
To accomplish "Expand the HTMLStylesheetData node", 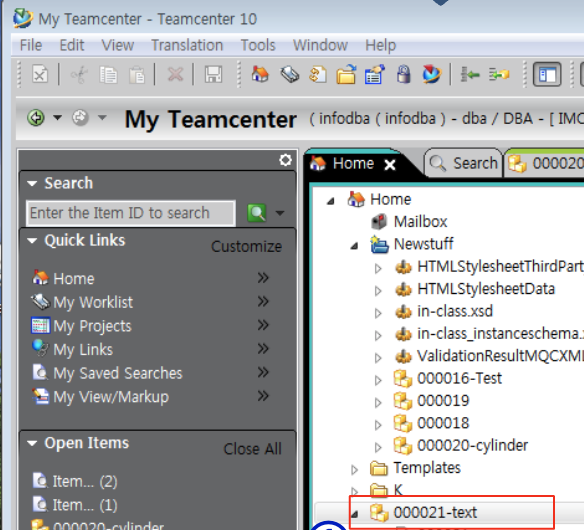I will coord(378,291).
